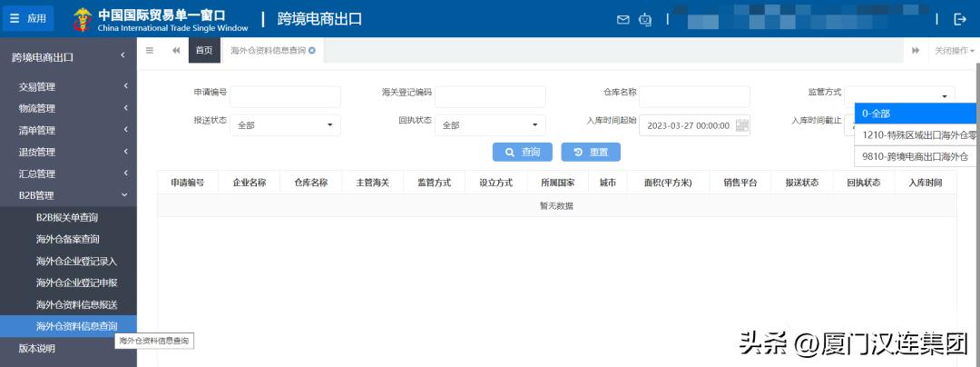Focus the 仓库名称 input field

coord(694,97)
